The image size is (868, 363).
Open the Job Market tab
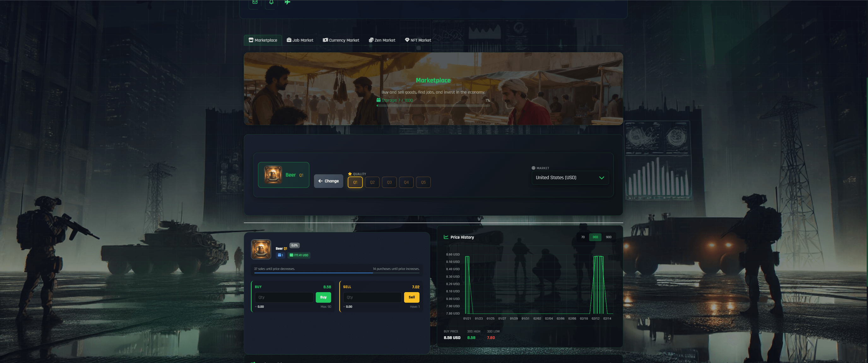(x=300, y=40)
